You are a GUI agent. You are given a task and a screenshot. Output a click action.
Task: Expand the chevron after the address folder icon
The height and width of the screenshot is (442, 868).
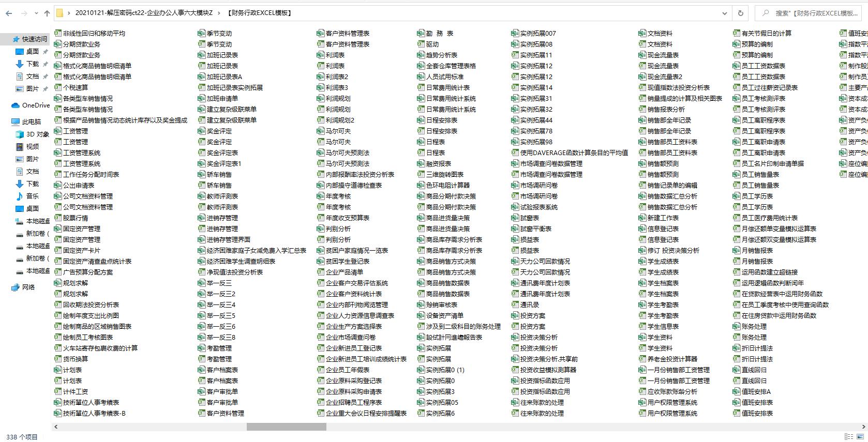pyautogui.click(x=69, y=13)
